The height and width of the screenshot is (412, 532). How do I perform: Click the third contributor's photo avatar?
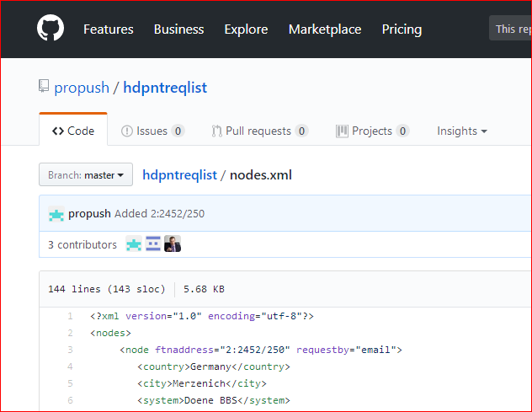(x=173, y=243)
